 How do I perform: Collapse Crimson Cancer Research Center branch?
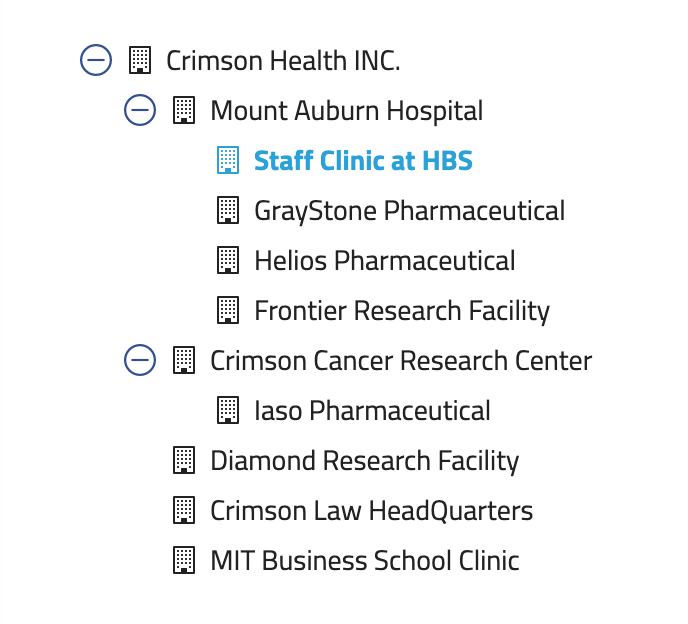coord(140,360)
